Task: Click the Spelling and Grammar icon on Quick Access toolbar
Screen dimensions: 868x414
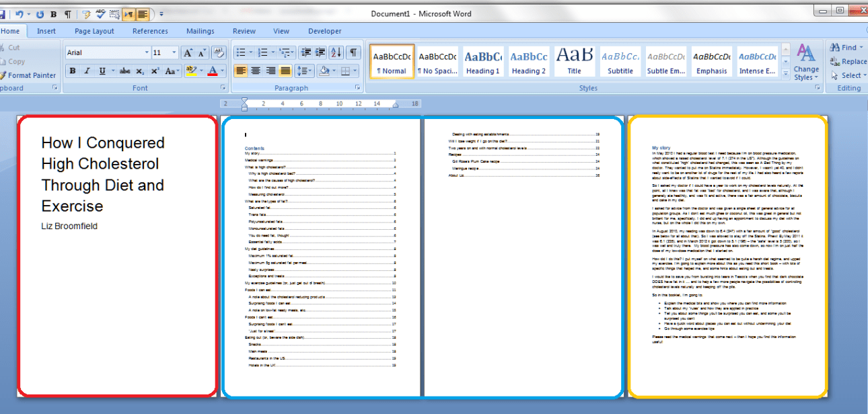Action: click(x=100, y=13)
